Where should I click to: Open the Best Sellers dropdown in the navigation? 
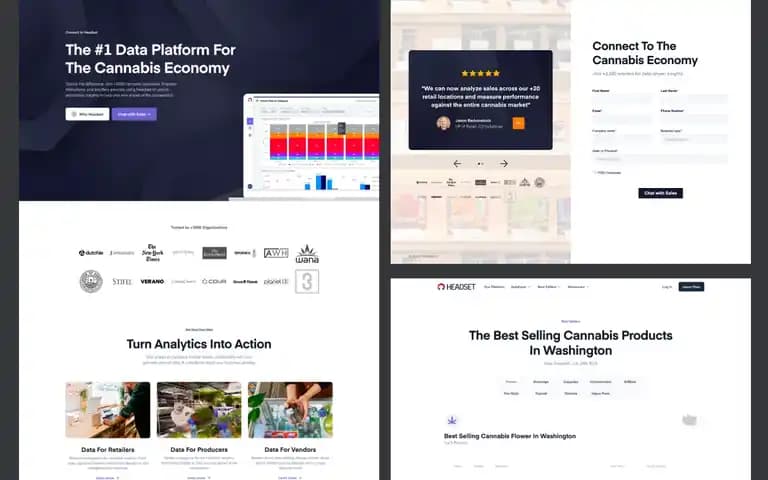[x=549, y=287]
